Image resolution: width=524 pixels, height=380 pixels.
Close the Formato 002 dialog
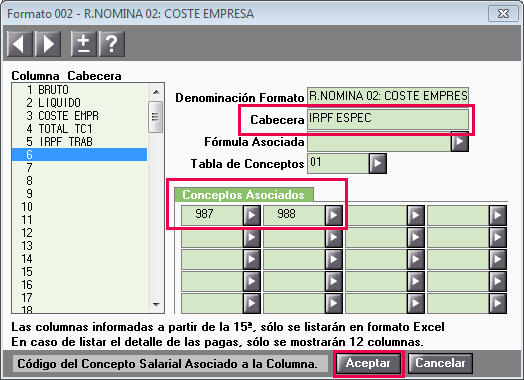pos(503,14)
